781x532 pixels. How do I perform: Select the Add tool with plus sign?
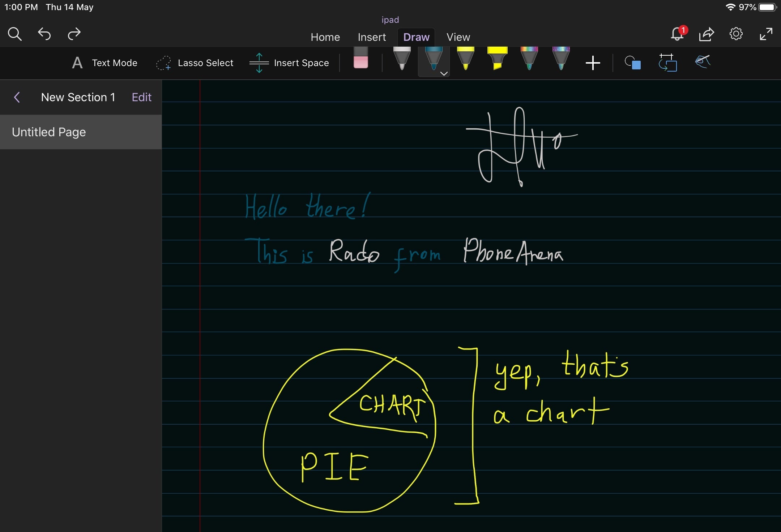pos(592,63)
